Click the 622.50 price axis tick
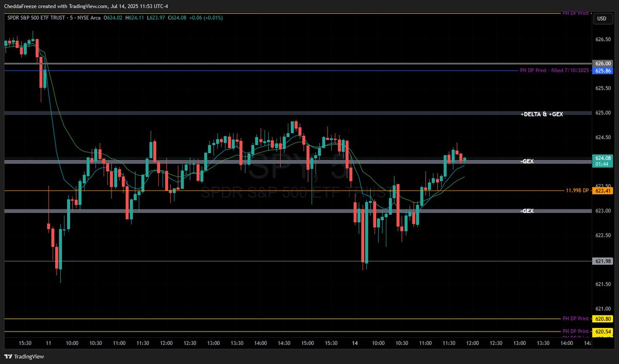619x364 pixels. point(603,235)
